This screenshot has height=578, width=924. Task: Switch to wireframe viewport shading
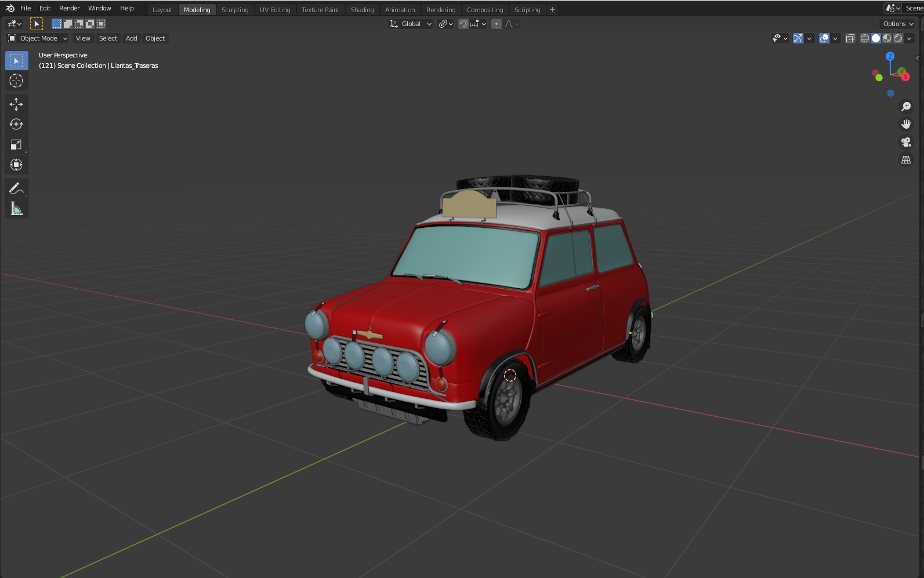tap(865, 38)
